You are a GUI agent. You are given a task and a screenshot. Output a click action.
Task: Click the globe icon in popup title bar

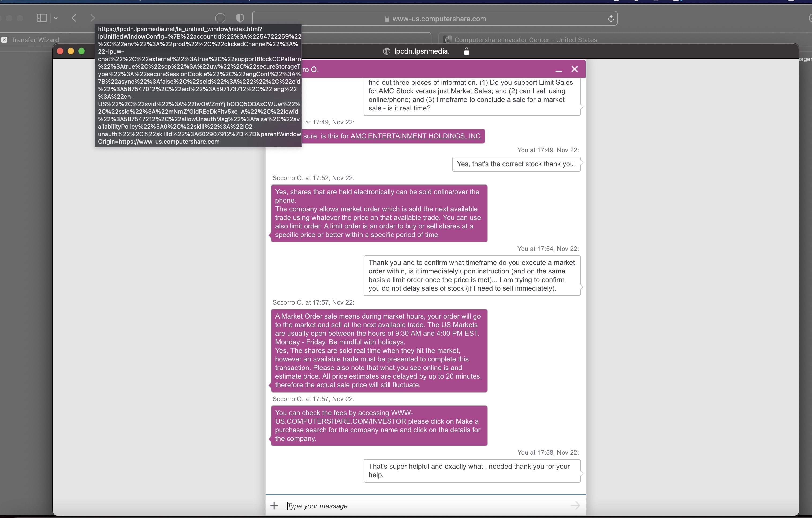pyautogui.click(x=386, y=51)
